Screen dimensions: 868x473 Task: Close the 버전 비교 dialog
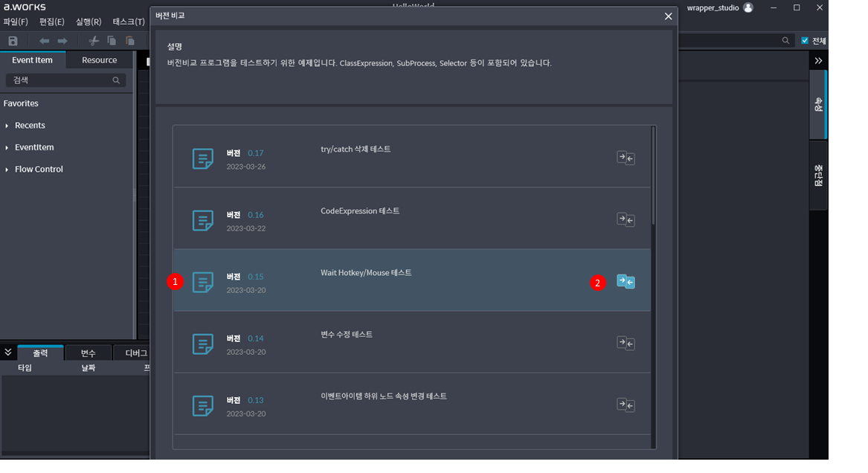pyautogui.click(x=668, y=16)
